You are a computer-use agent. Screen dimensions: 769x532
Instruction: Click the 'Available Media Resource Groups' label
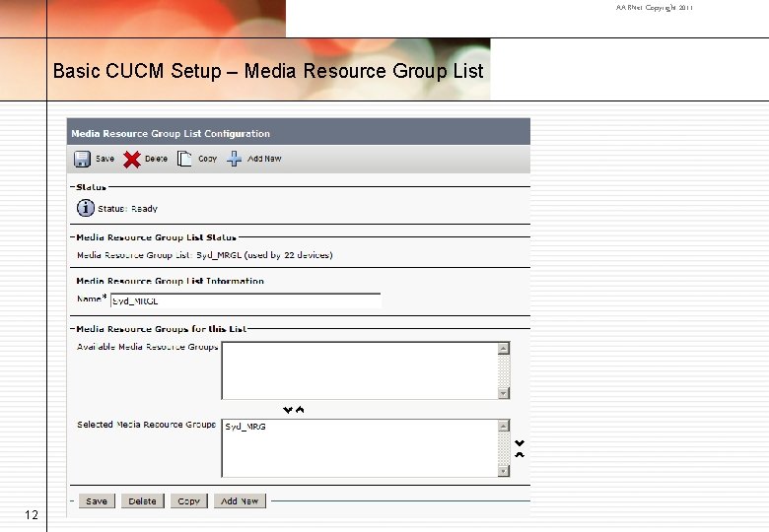(147, 347)
